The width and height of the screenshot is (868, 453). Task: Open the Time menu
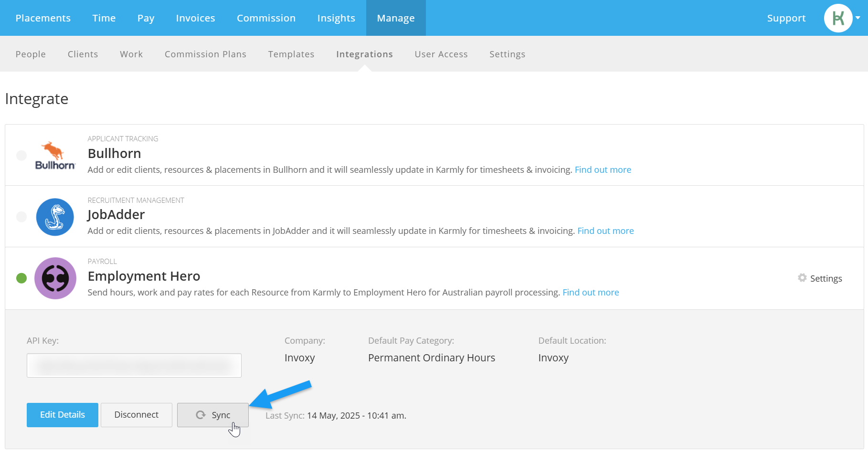coord(104,18)
